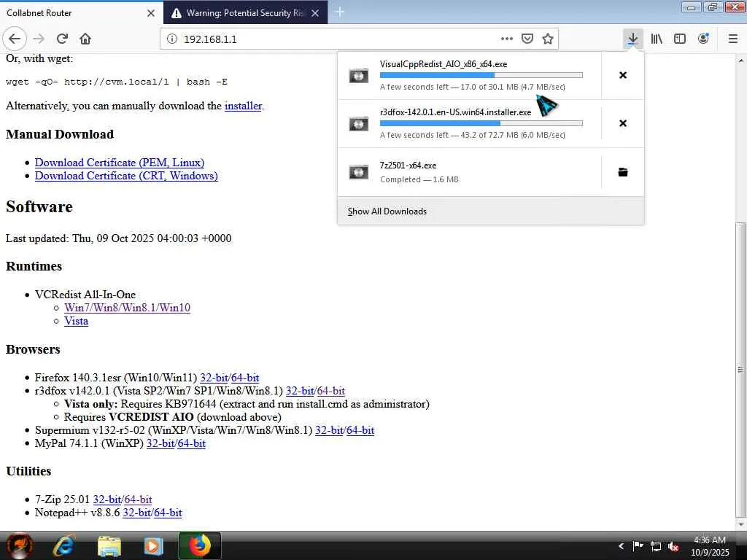Click the r3dfox download progress bar
747x560 pixels.
481,123
